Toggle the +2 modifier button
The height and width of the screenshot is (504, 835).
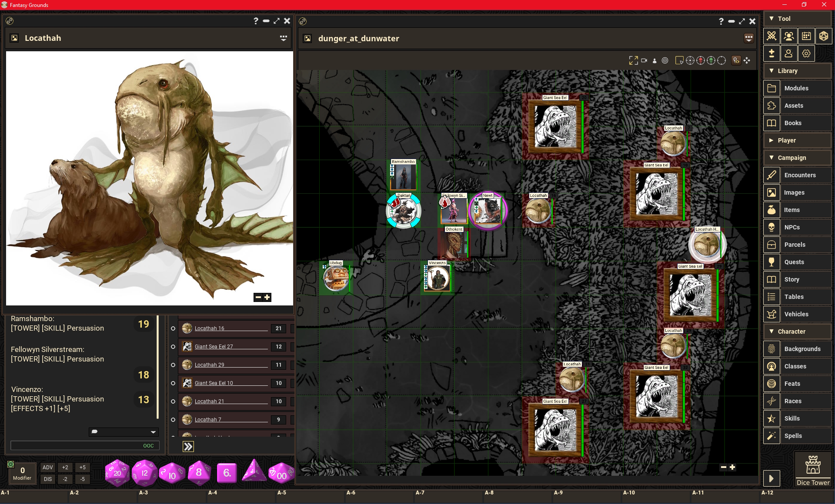(x=65, y=468)
